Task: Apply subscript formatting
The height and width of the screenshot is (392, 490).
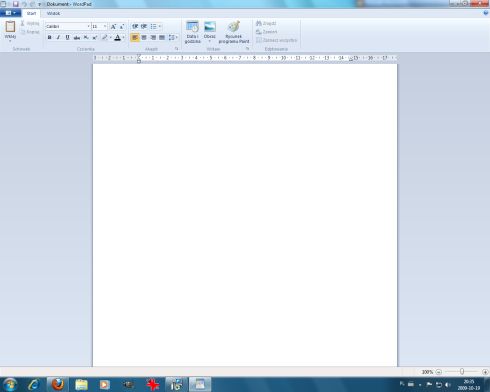Action: pos(86,38)
